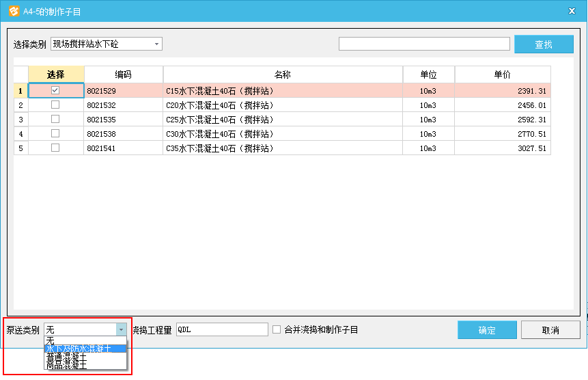Screen dimensions: 588x380
Task: Click the app logo icon in title bar
Action: pos(13,10)
